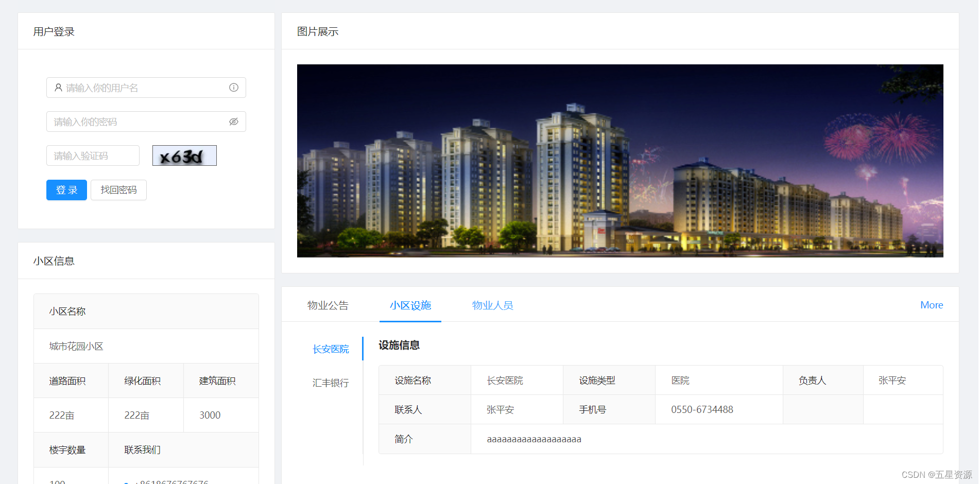Image resolution: width=980 pixels, height=484 pixels.
Task: Click the 3000 building area value
Action: pos(210,415)
